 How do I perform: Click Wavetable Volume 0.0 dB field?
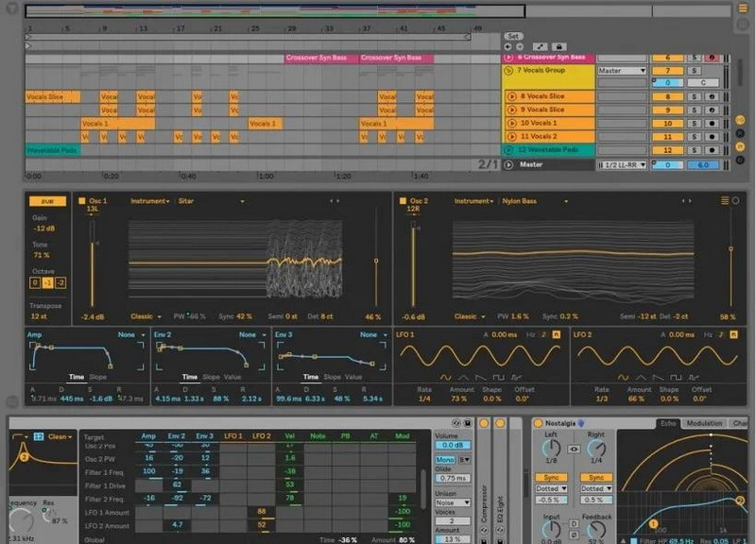pos(453,445)
